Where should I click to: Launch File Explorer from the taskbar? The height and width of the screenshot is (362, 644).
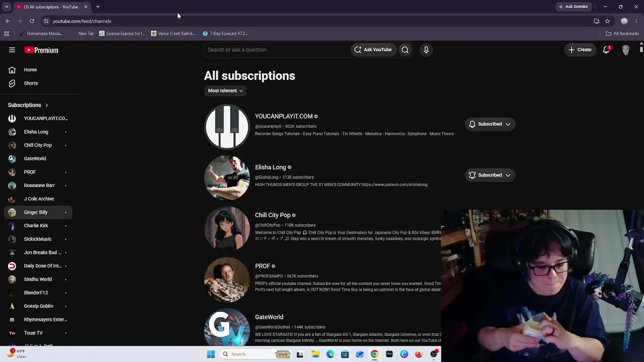pos(315,354)
